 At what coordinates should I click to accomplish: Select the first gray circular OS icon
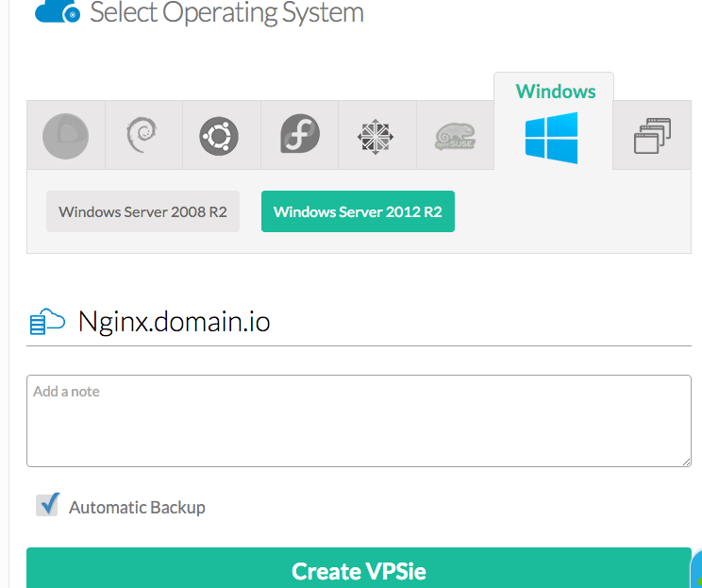[x=66, y=136]
